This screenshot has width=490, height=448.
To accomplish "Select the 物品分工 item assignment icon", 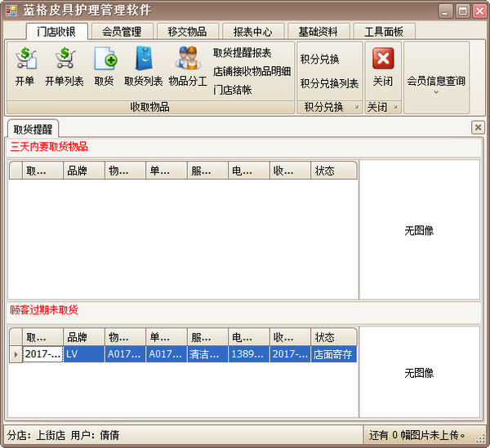I will 188,67.
